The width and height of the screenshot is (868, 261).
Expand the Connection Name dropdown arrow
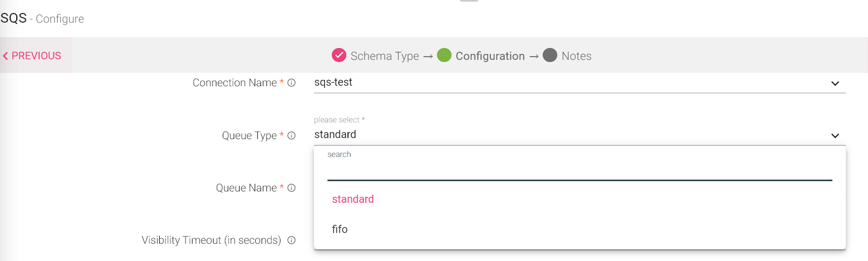click(835, 84)
